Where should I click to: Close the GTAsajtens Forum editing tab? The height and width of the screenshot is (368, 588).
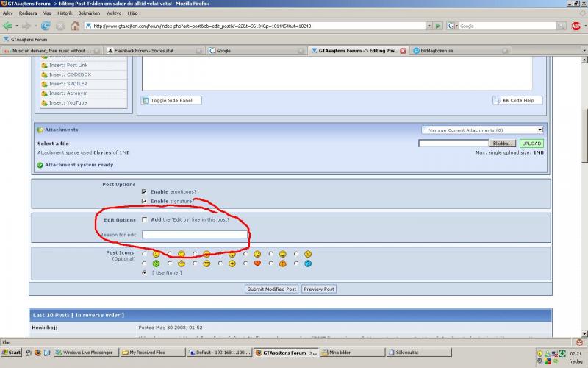pos(403,51)
